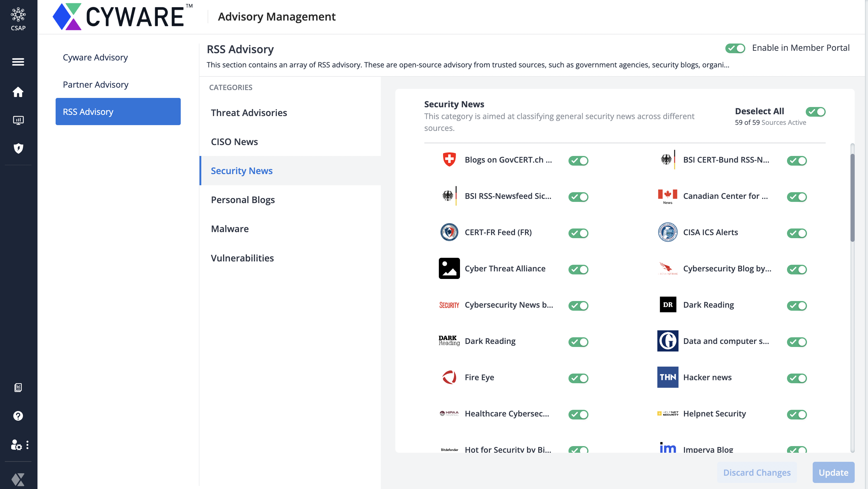Viewport: 868px width, 489px height.
Task: Click Discard Changes
Action: point(756,472)
